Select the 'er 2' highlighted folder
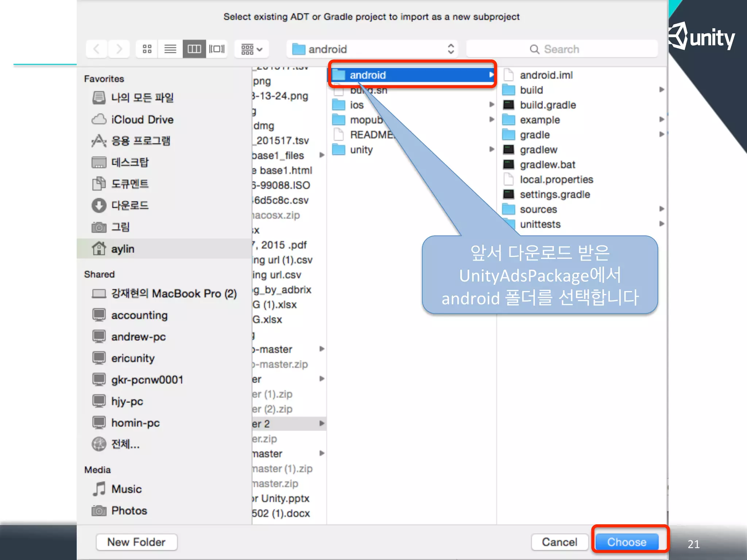This screenshot has height=560, width=747. click(289, 424)
